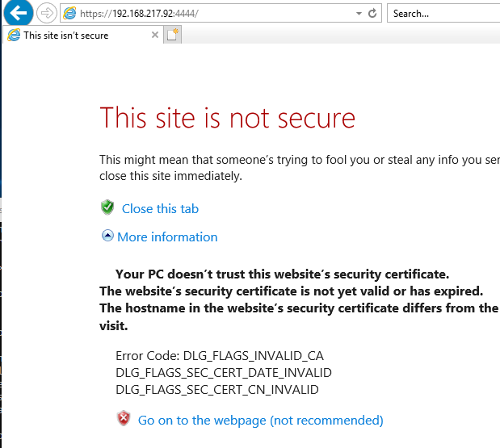This screenshot has width=500, height=448.
Task: Click the browser Back arrow button
Action: click(18, 13)
